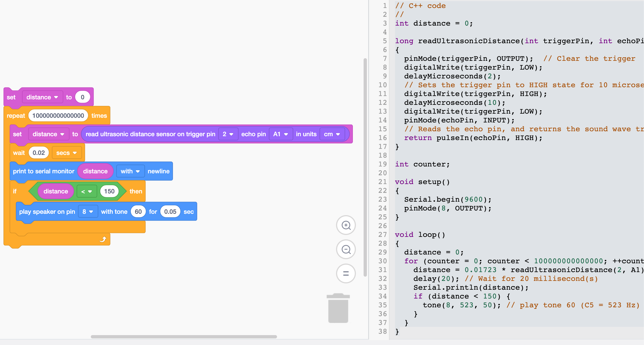This screenshot has height=345, width=644.
Task: Click the 0.02 wait duration field
Action: coord(39,153)
